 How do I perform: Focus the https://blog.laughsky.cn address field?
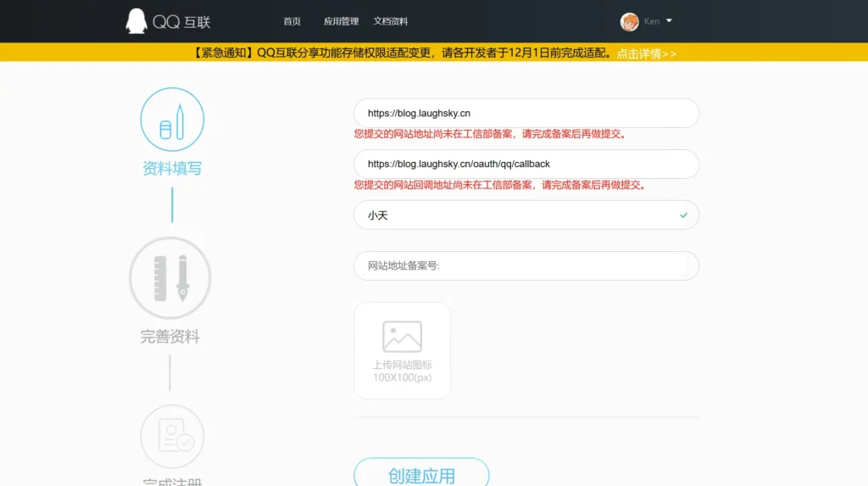click(526, 113)
